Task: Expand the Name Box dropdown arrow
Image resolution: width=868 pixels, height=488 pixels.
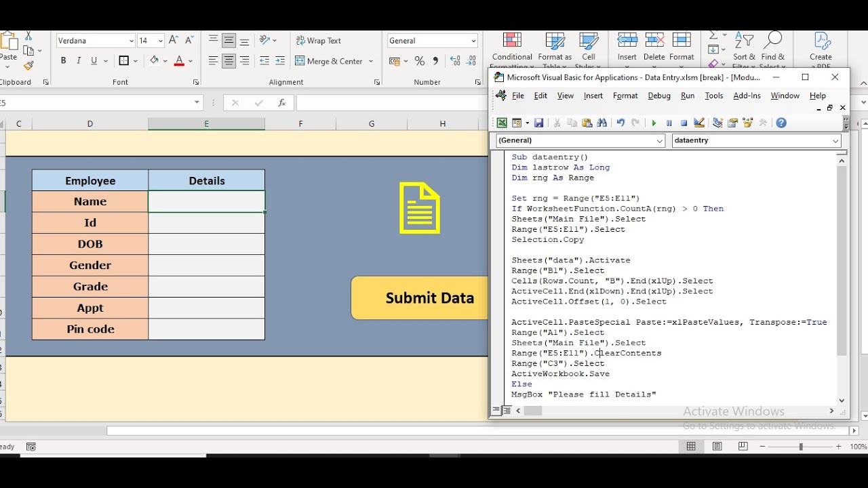Action: [x=197, y=103]
